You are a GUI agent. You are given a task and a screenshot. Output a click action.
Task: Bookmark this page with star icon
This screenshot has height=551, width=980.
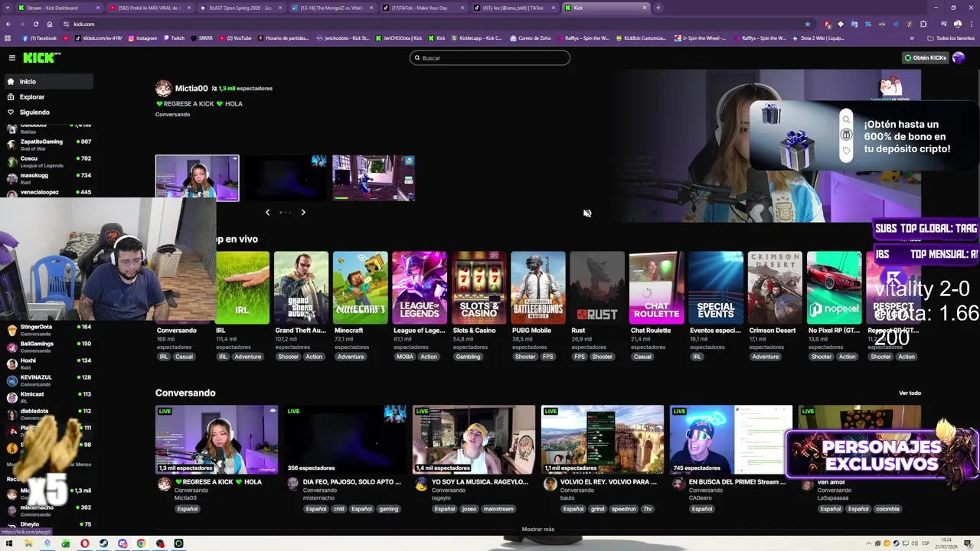click(807, 24)
